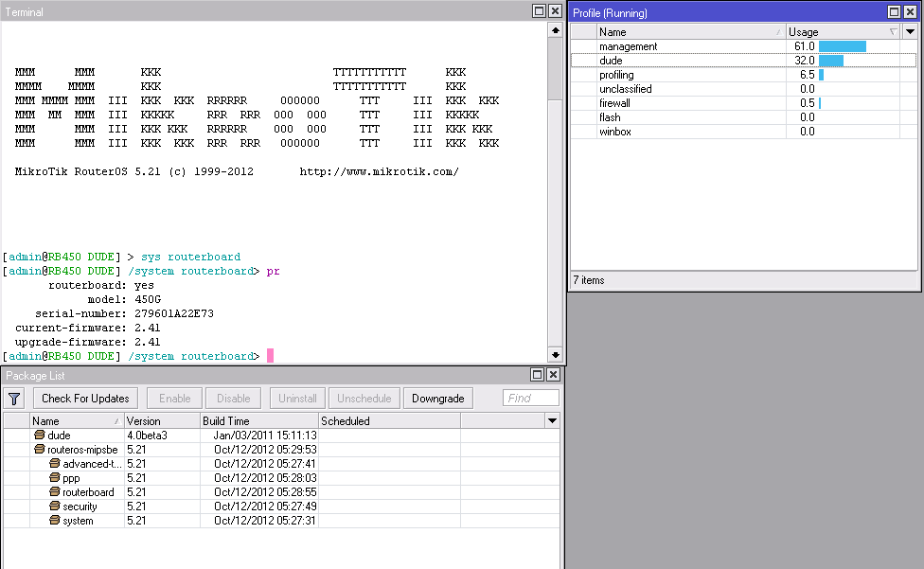Select the dude row in Profile
924x569 pixels.
pos(744,61)
